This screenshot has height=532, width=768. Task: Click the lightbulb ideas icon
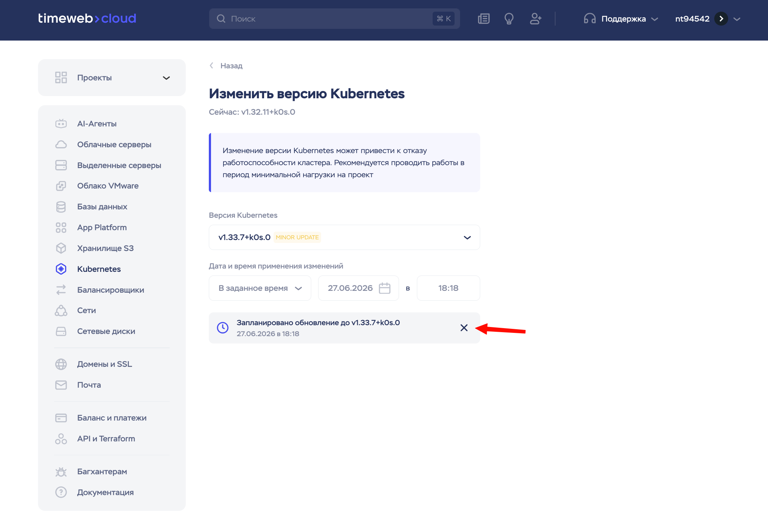tap(509, 19)
